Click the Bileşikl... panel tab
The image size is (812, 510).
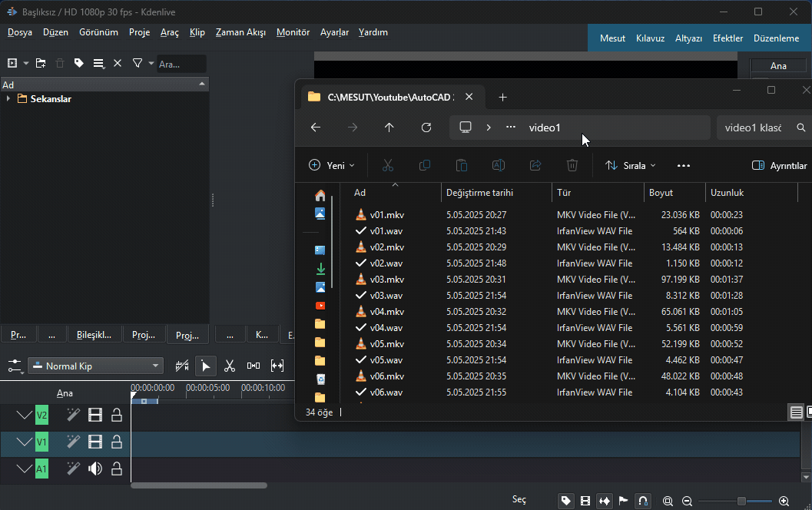pos(94,335)
